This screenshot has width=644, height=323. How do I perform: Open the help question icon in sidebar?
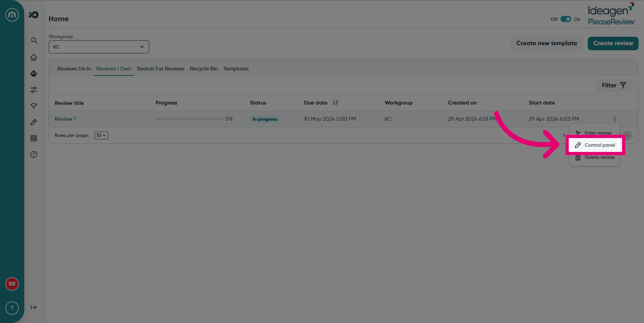(34, 154)
